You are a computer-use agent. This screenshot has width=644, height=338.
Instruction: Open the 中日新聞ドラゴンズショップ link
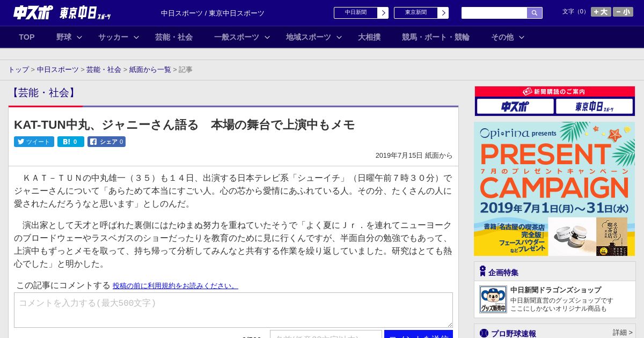pos(555,290)
